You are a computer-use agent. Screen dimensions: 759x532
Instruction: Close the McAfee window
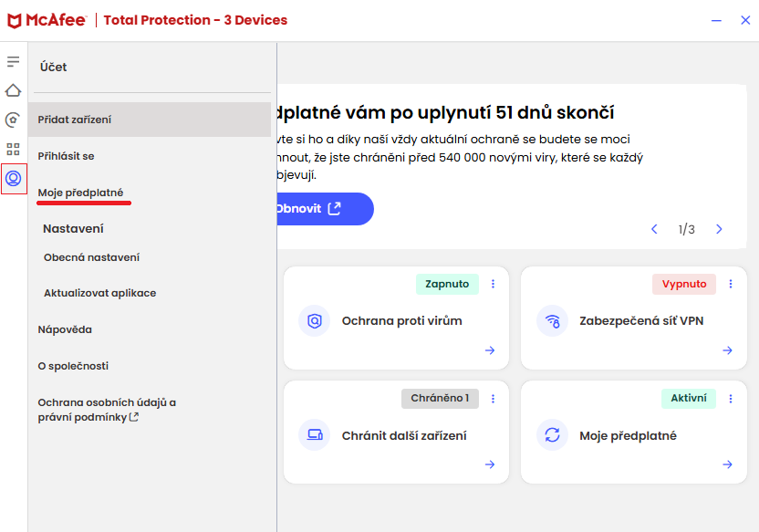click(x=745, y=20)
